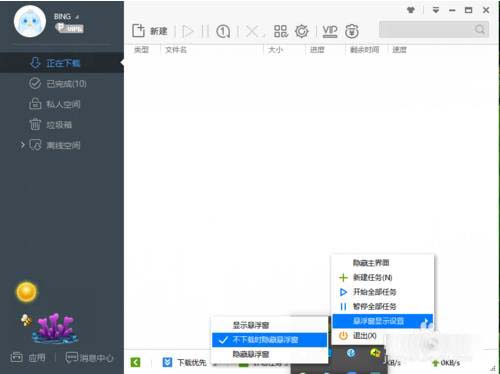Click the purple coral decoration icon
Viewport: 500px width, 374px height.
point(55,328)
